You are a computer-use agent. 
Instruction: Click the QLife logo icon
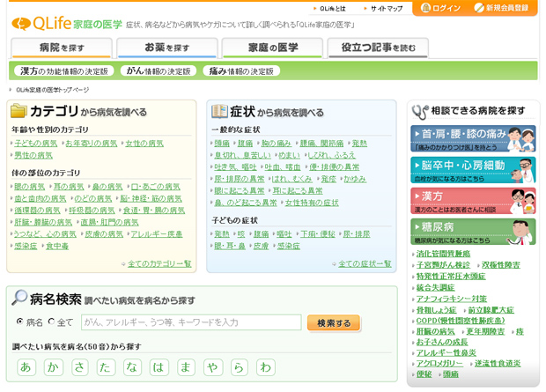(21, 24)
